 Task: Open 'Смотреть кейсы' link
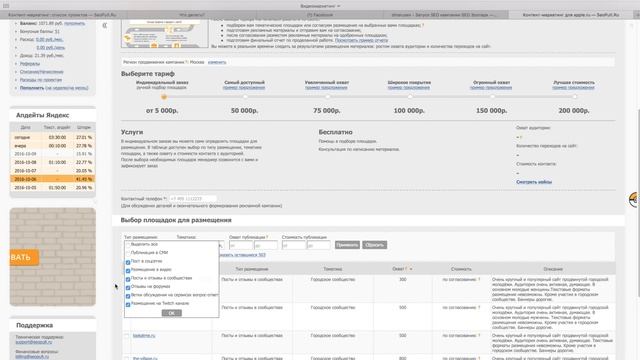point(534,182)
